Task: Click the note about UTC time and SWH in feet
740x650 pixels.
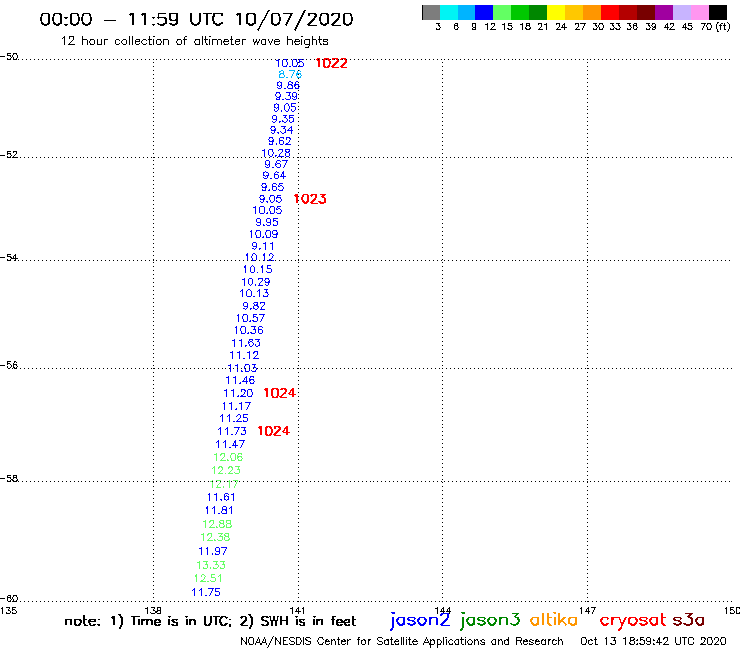Action: (210, 621)
